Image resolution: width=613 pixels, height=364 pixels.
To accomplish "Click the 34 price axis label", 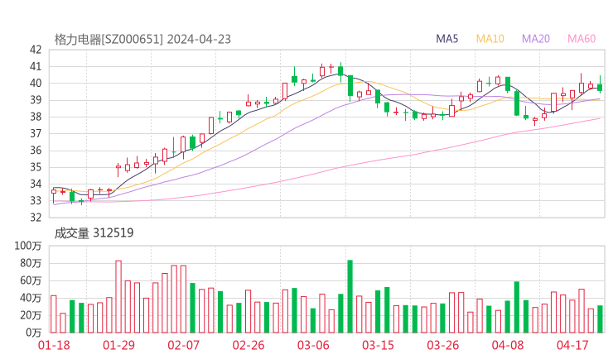I will click(36, 184).
